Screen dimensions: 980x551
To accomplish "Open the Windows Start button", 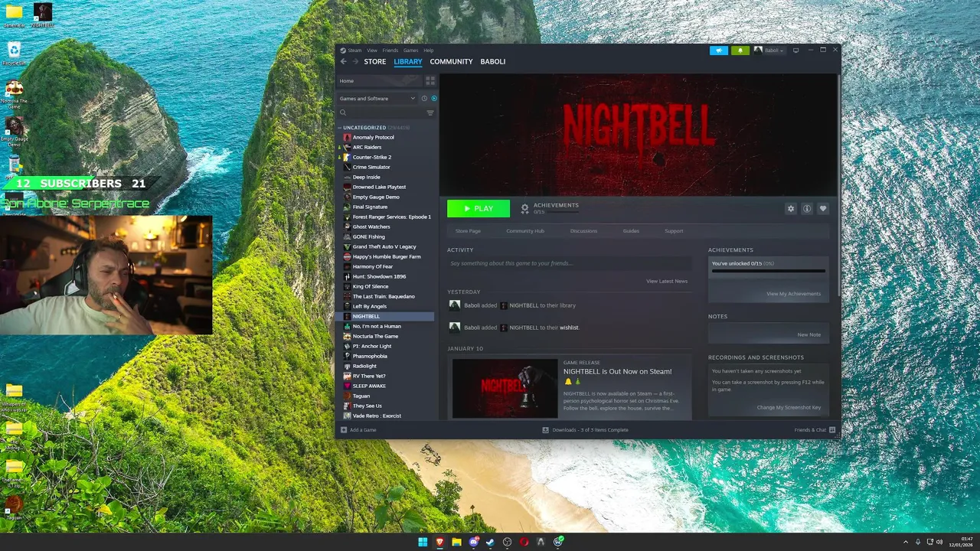I will (423, 542).
